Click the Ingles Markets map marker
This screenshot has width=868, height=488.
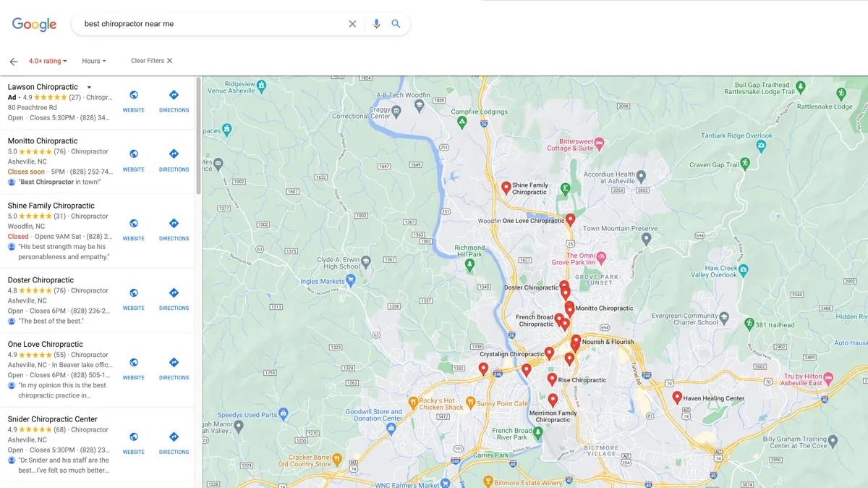click(x=352, y=282)
